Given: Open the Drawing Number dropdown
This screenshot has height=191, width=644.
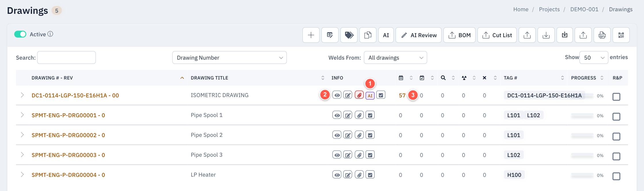Looking at the screenshot, I should pyautogui.click(x=229, y=58).
